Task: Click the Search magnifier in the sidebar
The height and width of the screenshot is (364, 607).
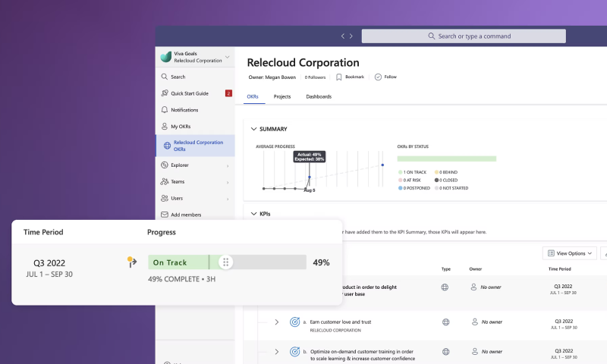Action: [165, 77]
